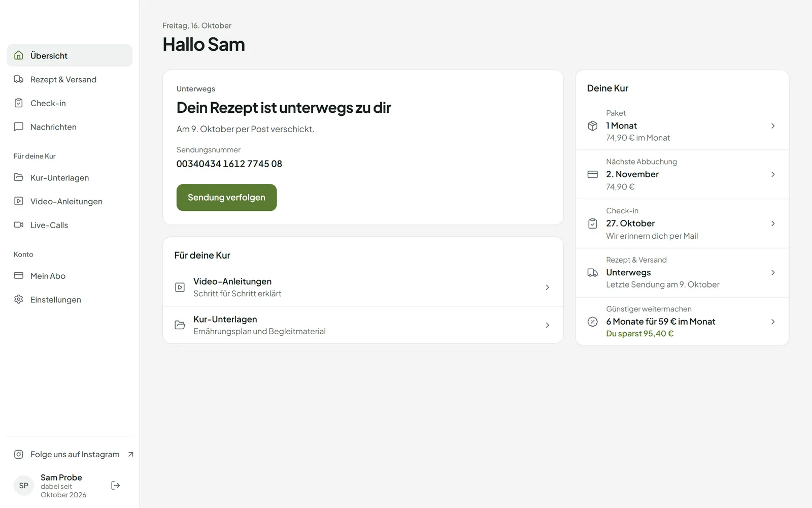Image resolution: width=812 pixels, height=508 pixels.
Task: Click the card icon by Nächste Abbuchung
Action: (593, 174)
